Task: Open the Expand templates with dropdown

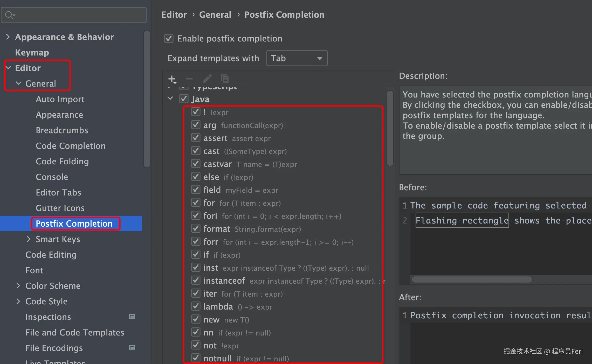Action: (297, 58)
